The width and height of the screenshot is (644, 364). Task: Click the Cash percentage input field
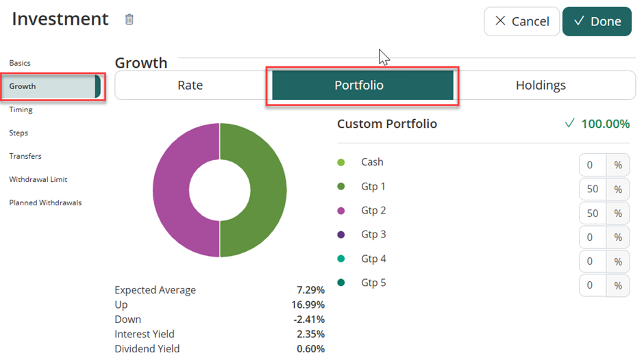593,165
